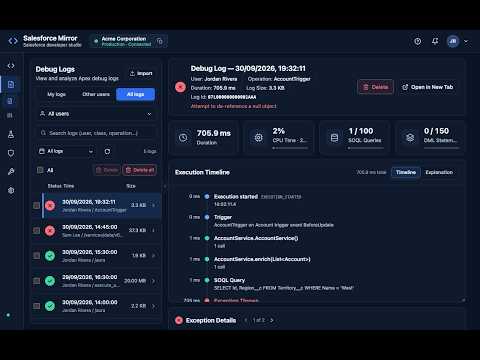Open the 14:45:00 log row chevron
This screenshot has height=360, width=480.
point(153,230)
